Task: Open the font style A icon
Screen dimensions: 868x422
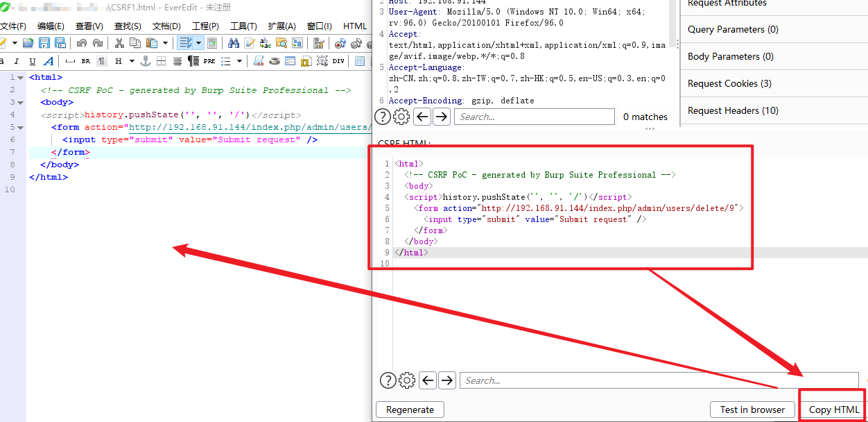Action: [47, 61]
